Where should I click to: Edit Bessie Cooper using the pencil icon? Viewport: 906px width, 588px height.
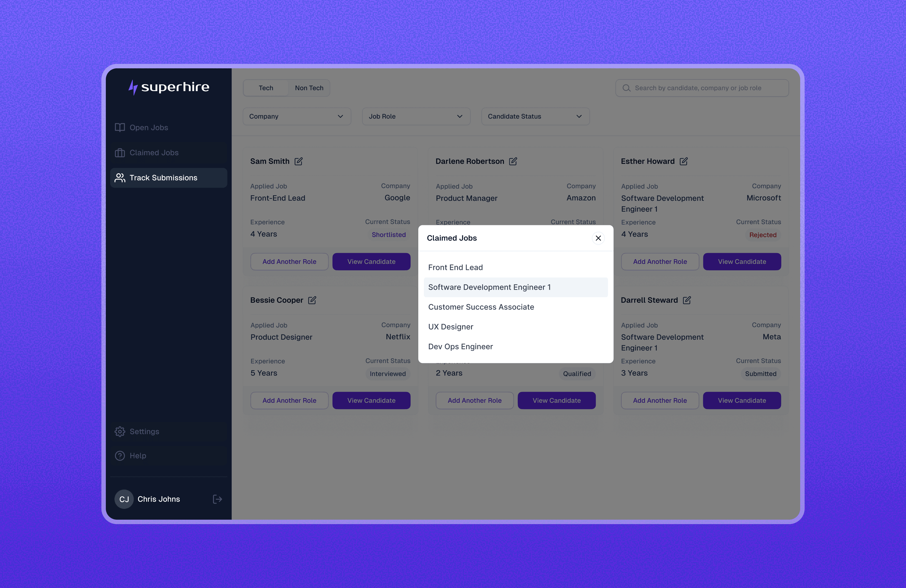coord(312,300)
